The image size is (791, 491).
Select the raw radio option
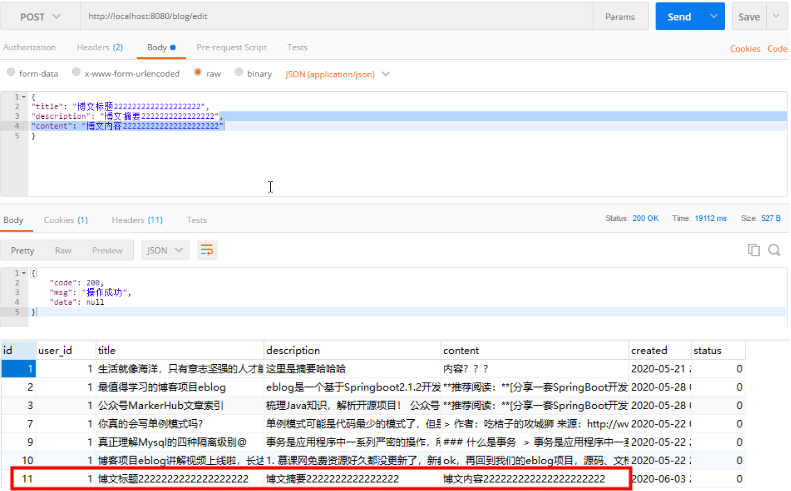click(198, 72)
